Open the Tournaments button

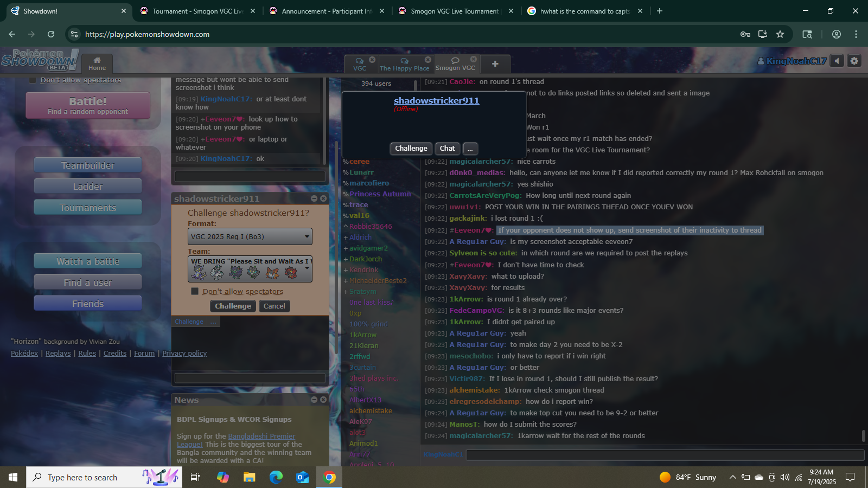(88, 207)
